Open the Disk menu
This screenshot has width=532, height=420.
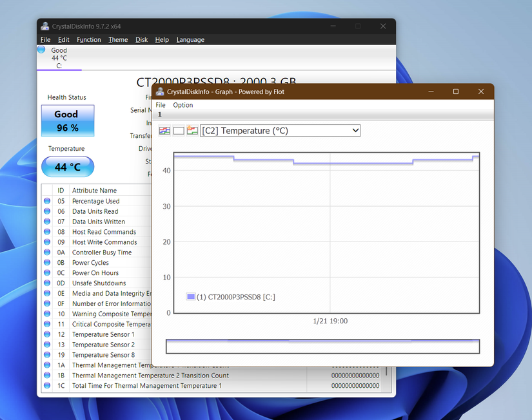[141, 39]
